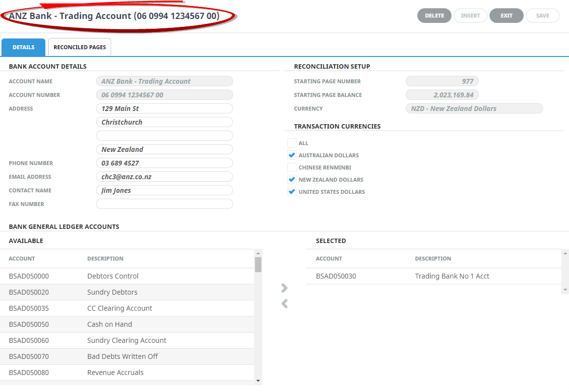This screenshot has height=392, width=569.
Task: Click the left chevron to remove account
Action: coord(285,304)
